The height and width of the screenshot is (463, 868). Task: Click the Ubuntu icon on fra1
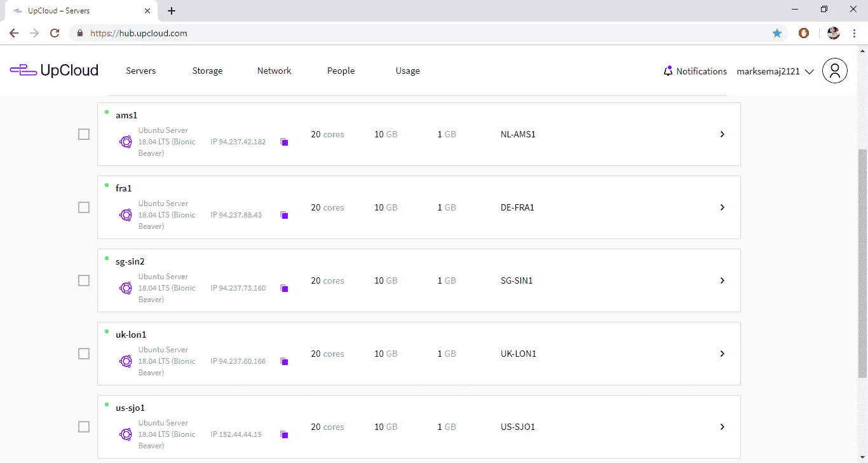point(126,215)
